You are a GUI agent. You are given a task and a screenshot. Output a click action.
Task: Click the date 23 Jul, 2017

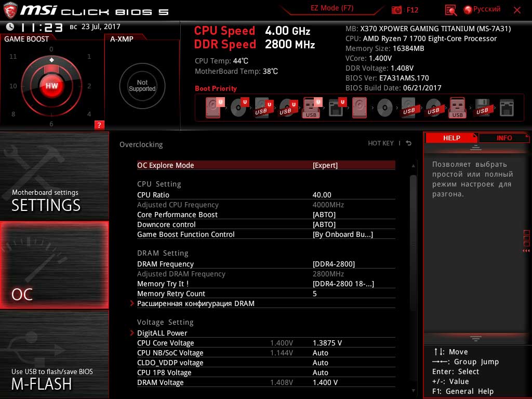pyautogui.click(x=101, y=26)
